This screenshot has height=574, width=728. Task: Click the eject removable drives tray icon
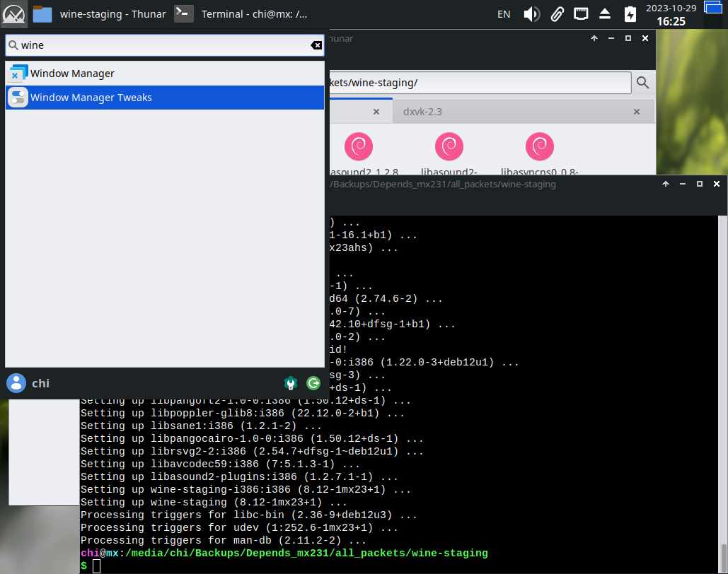605,14
